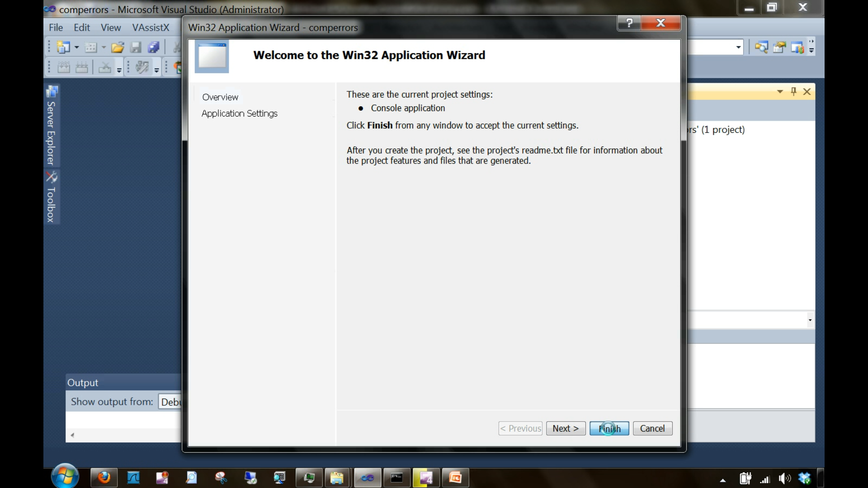Open the volume control in the system tray
The height and width of the screenshot is (488, 868).
click(x=784, y=478)
